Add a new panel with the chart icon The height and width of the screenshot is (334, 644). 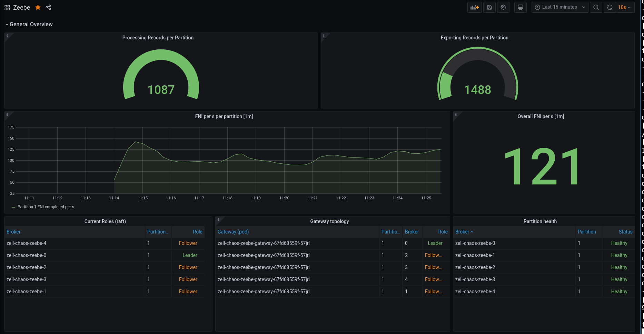[x=475, y=7]
